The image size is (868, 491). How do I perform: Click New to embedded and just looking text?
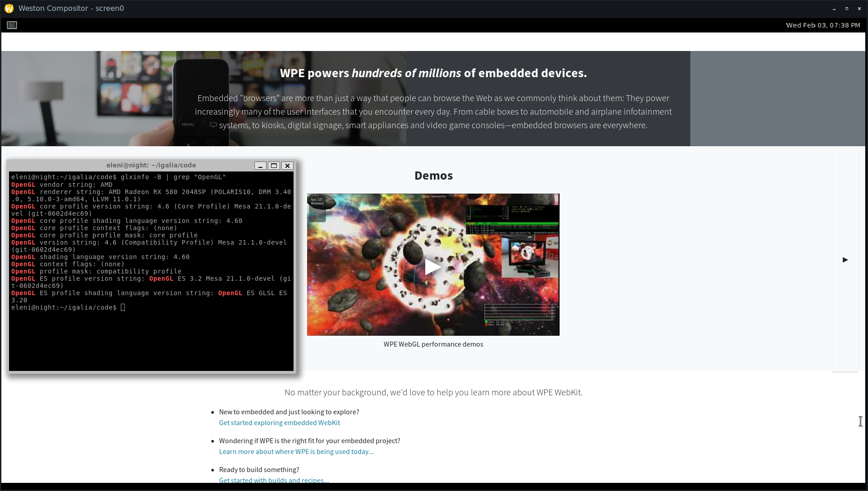[x=289, y=412]
